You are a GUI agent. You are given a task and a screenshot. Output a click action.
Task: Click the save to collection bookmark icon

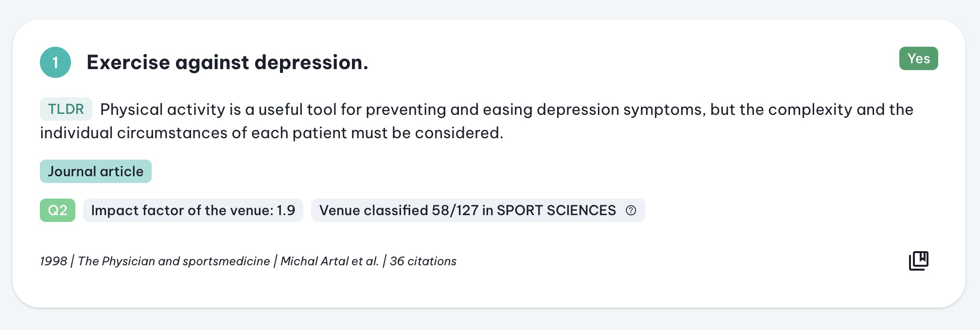[x=918, y=261]
